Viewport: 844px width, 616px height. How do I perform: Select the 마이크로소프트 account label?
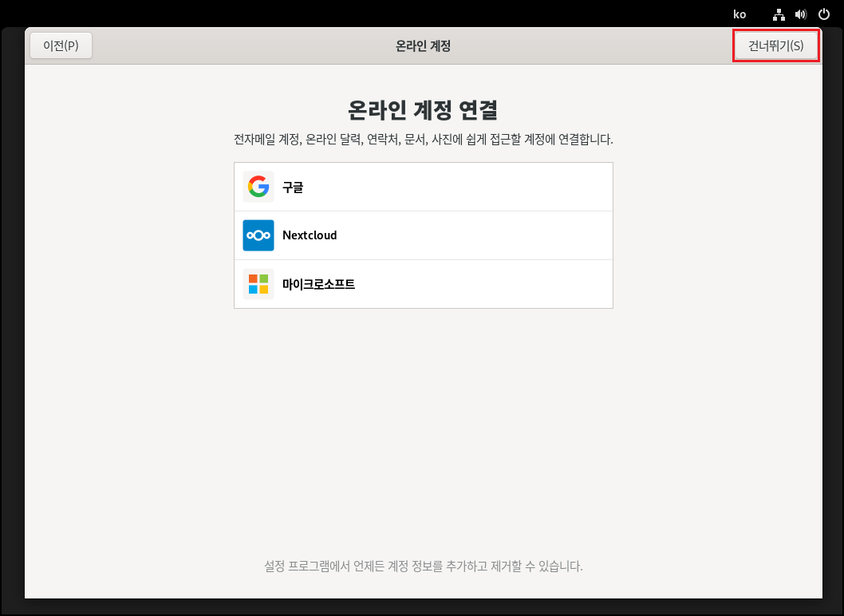click(x=318, y=284)
